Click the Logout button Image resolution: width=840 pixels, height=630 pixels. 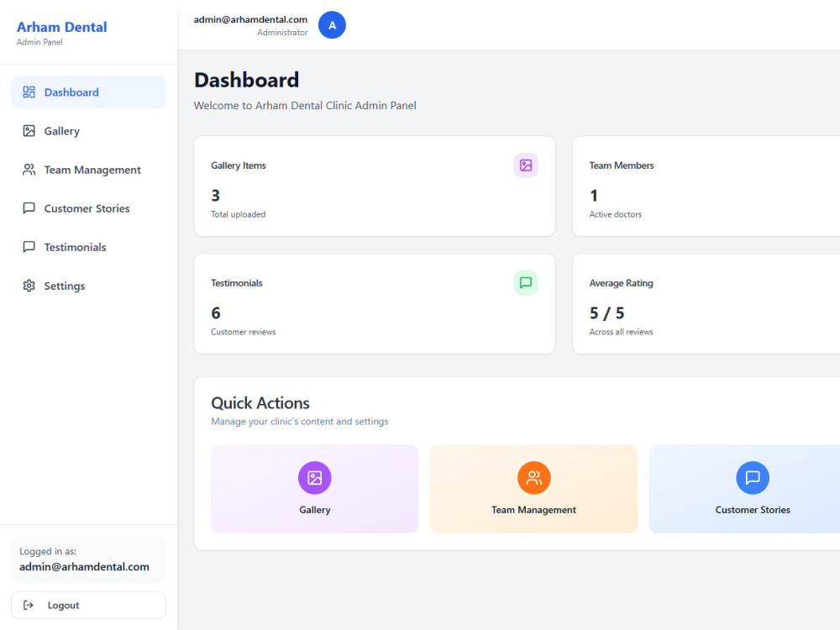pyautogui.click(x=88, y=605)
